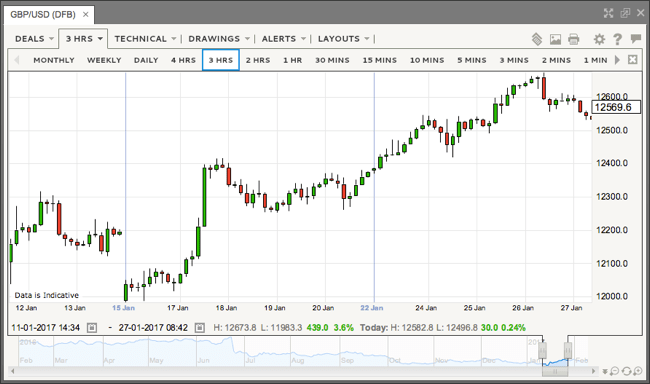Image resolution: width=650 pixels, height=384 pixels.
Task: Click the green 0.24% daily change
Action: [x=513, y=328]
